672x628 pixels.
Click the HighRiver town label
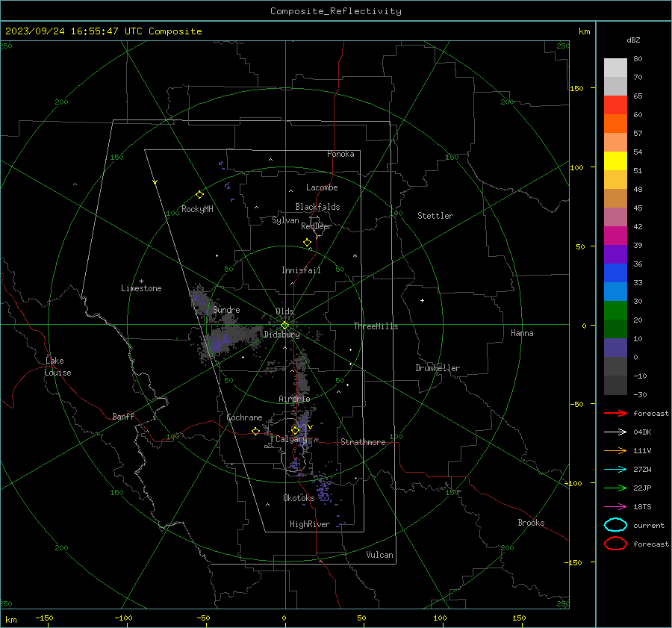310,524
